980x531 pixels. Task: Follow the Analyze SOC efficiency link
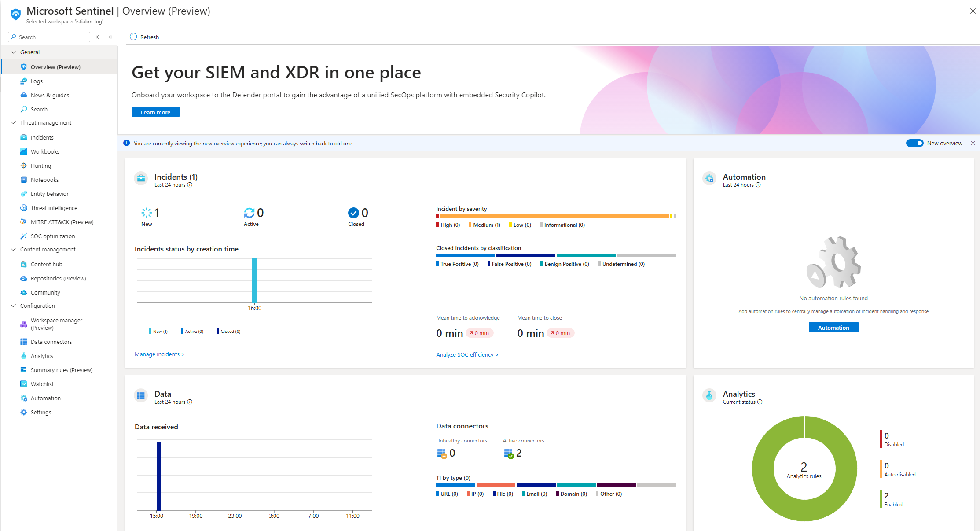(467, 354)
